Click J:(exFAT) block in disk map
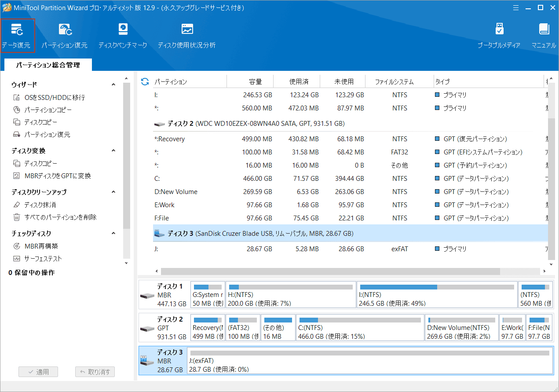 (x=370, y=360)
